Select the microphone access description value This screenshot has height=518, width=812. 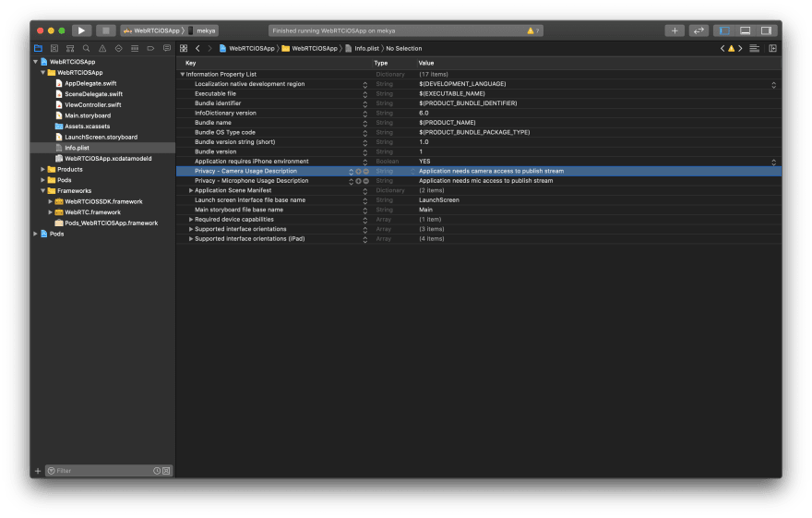click(485, 181)
